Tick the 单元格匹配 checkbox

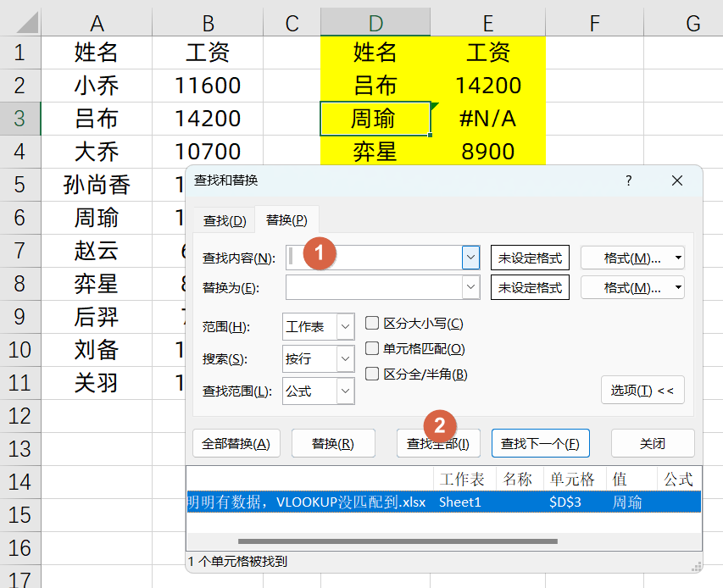pyautogui.click(x=372, y=348)
